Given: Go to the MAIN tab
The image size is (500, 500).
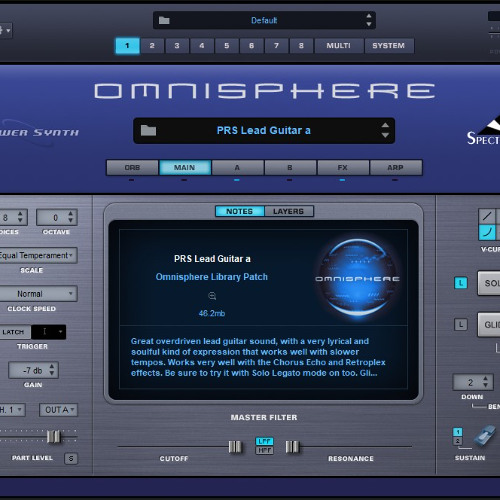Looking at the screenshot, I should 185,168.
